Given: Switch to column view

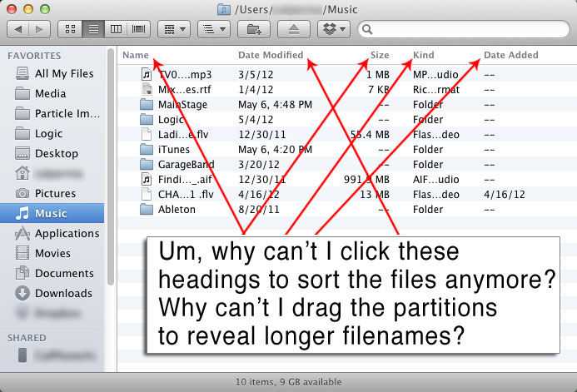Looking at the screenshot, I should 116,29.
